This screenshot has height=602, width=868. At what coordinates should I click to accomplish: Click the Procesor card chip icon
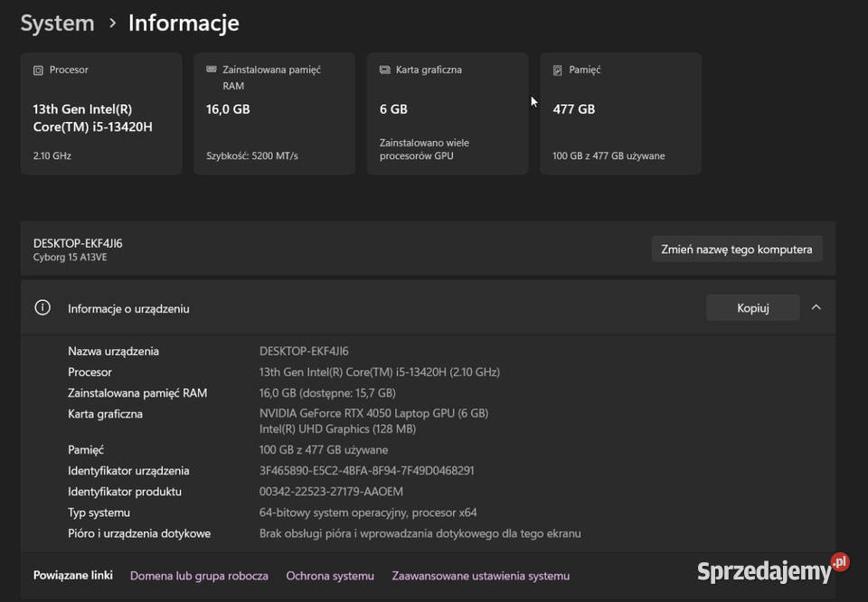point(38,71)
